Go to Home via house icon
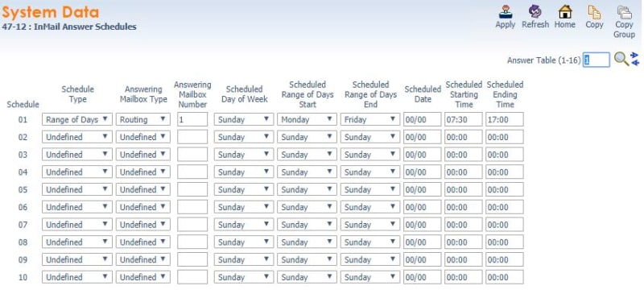This screenshot has width=644, height=294. pyautogui.click(x=565, y=12)
